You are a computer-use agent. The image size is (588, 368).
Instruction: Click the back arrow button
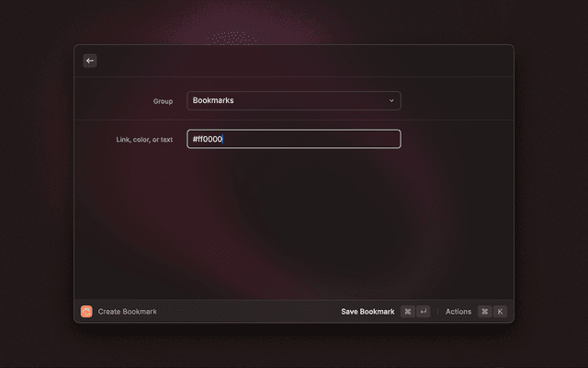click(x=90, y=61)
